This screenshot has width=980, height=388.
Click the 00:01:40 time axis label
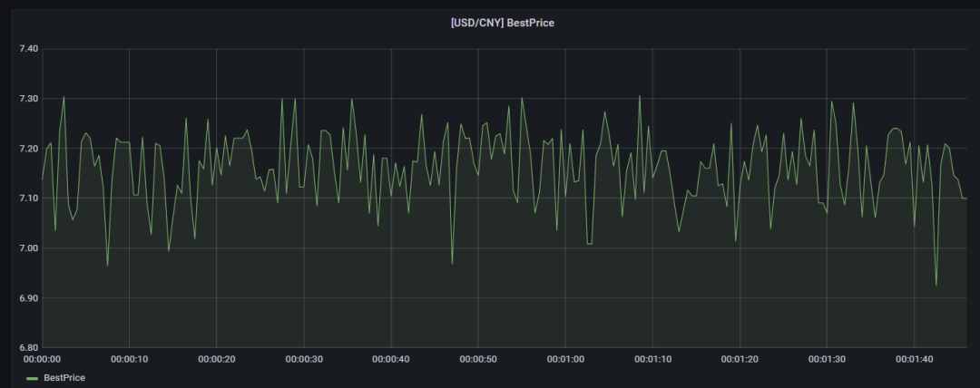click(915, 359)
